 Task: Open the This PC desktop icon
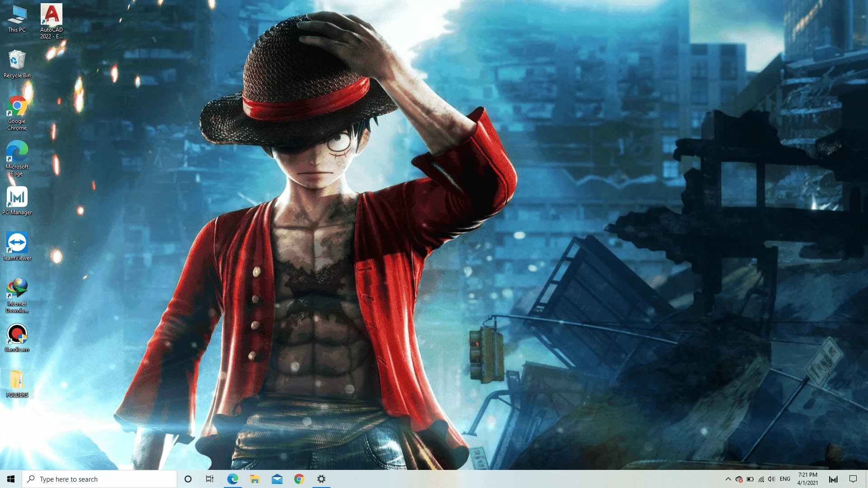[17, 19]
